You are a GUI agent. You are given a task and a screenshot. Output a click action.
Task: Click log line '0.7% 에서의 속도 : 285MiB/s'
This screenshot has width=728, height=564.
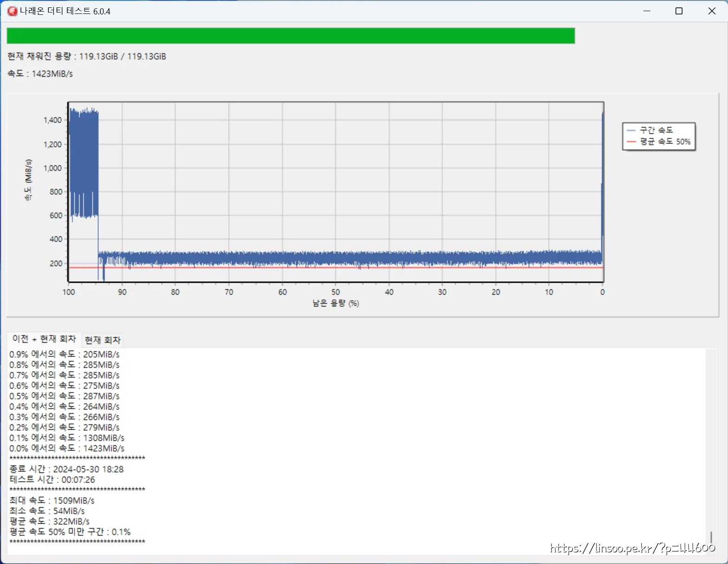pos(65,375)
